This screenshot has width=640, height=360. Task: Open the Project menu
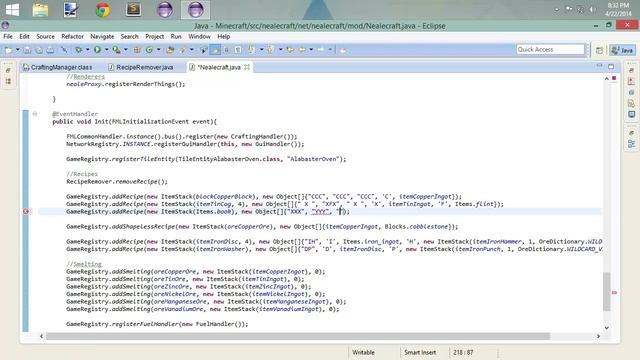[155, 36]
